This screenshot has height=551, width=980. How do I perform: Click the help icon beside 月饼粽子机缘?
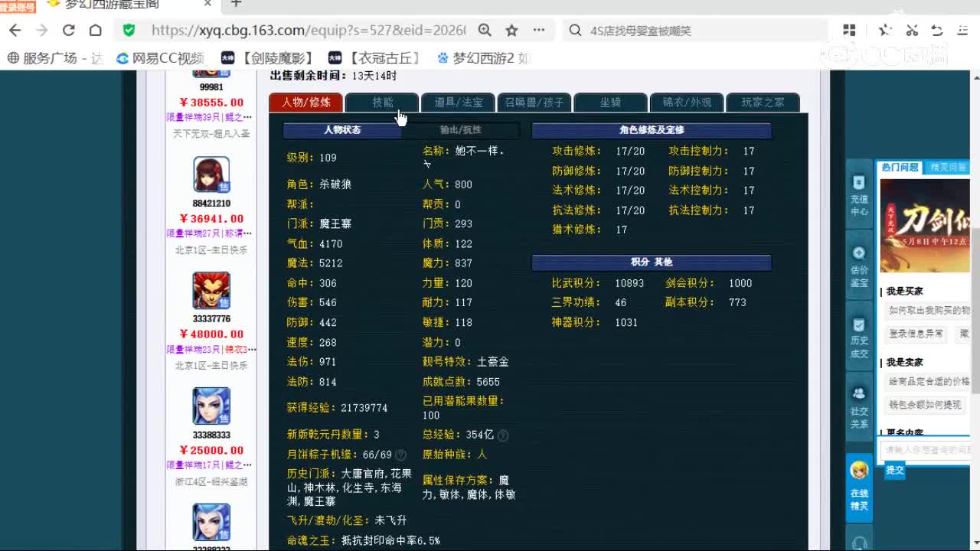coord(400,455)
